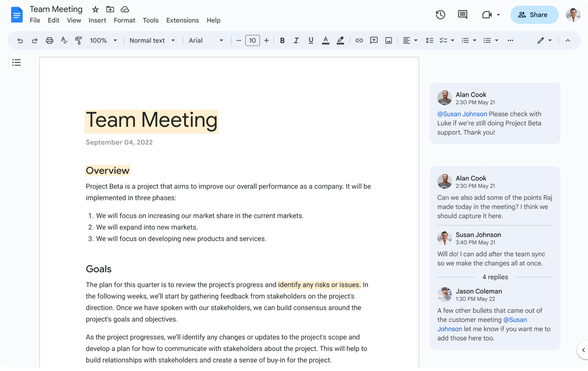This screenshot has height=371, width=588.
Task: Open the Edit menu
Action: (53, 20)
